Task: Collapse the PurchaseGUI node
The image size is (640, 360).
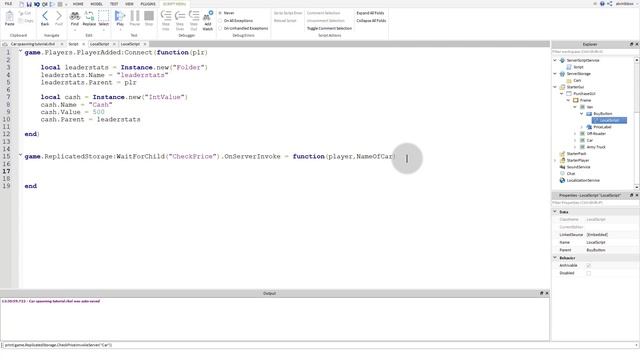Action: (562, 94)
